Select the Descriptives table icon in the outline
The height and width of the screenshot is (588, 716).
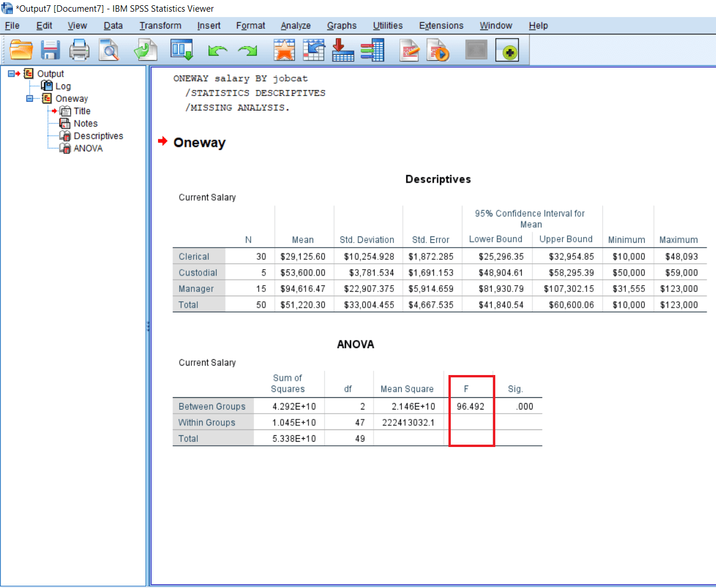point(65,136)
